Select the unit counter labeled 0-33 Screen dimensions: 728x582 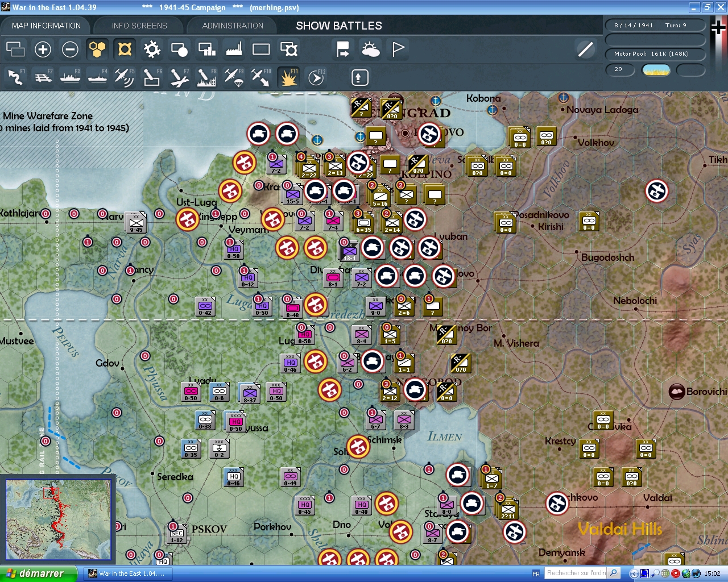pos(205,419)
